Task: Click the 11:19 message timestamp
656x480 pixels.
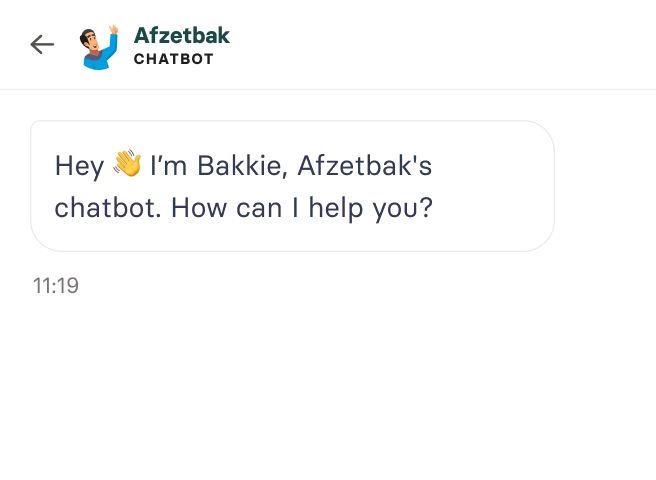Action: pyautogui.click(x=56, y=286)
